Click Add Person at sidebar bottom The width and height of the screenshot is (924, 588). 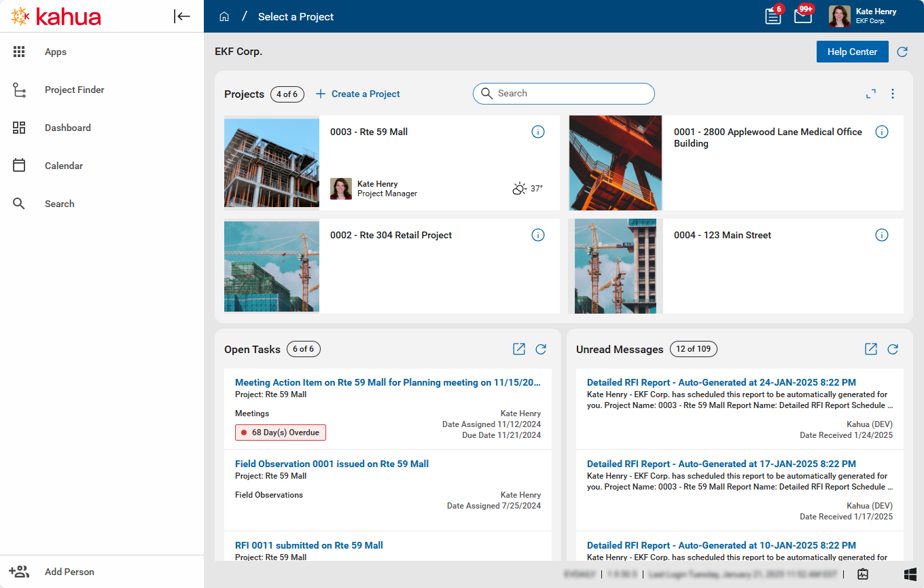tap(69, 572)
